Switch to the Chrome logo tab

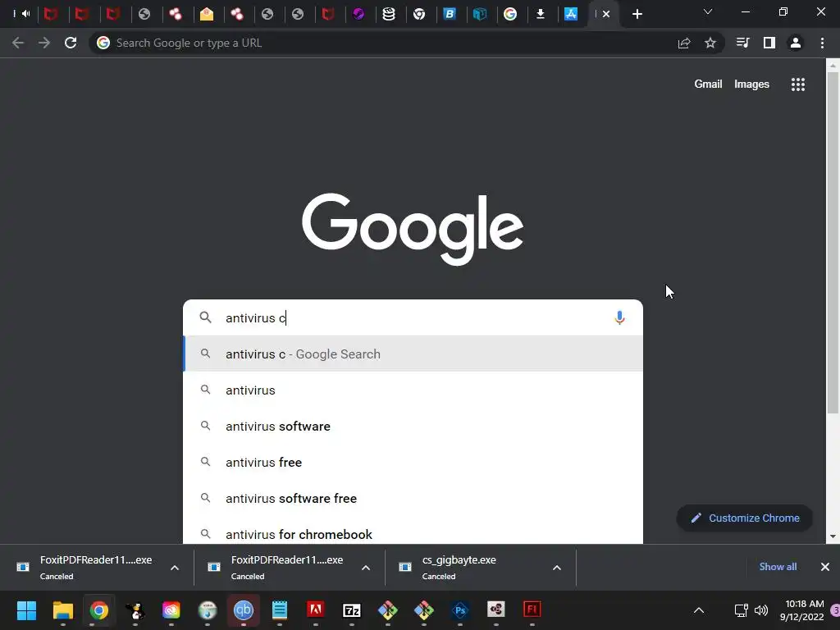(419, 14)
